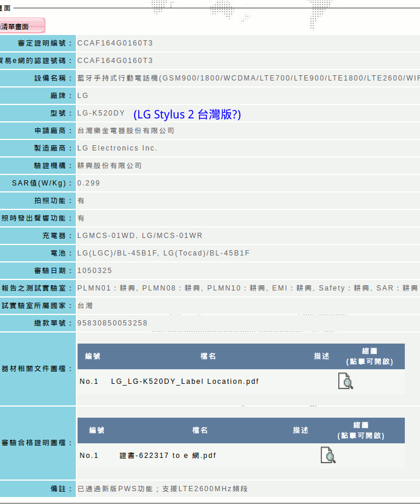The image size is (420, 504).
Task: Click charger value LGMCS-01WD, LG/MCS-01WR
Action: [x=140, y=236]
